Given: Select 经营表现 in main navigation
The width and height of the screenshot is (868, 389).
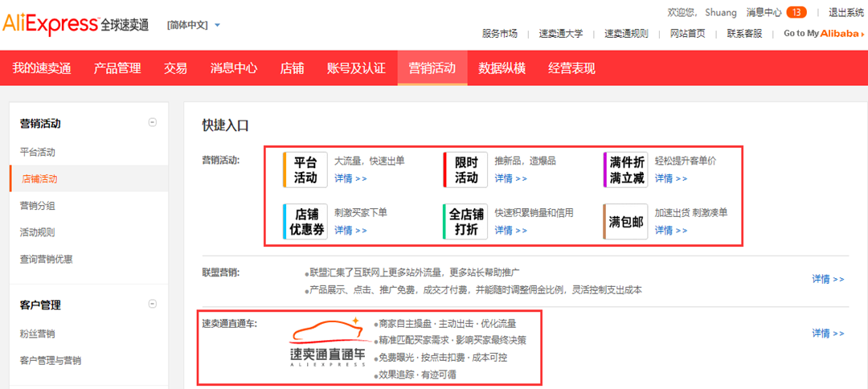Looking at the screenshot, I should click(572, 68).
